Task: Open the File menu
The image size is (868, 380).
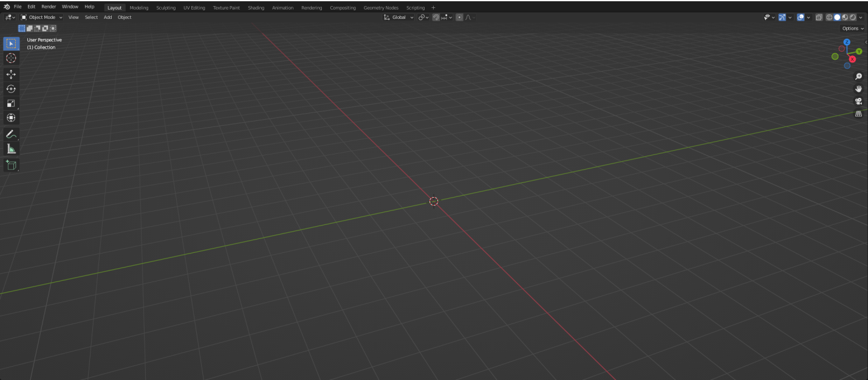Action: tap(18, 7)
